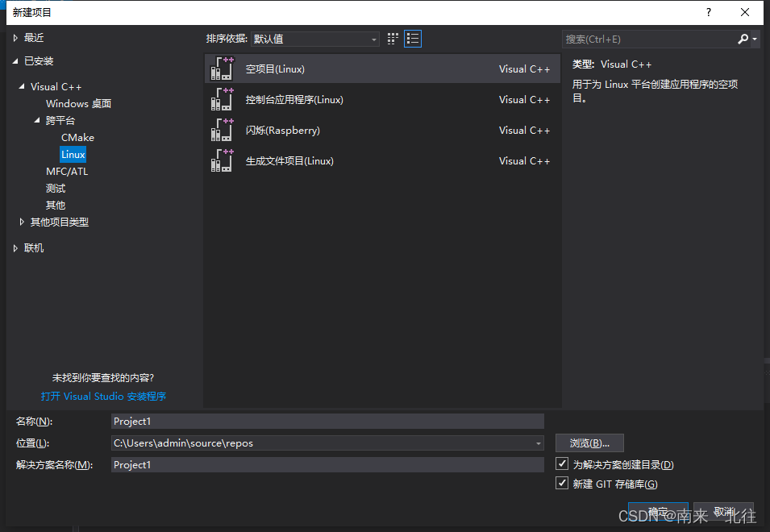Image resolution: width=770 pixels, height=532 pixels.
Task: Select the 空项目(Linux) template row
Action: (x=382, y=69)
